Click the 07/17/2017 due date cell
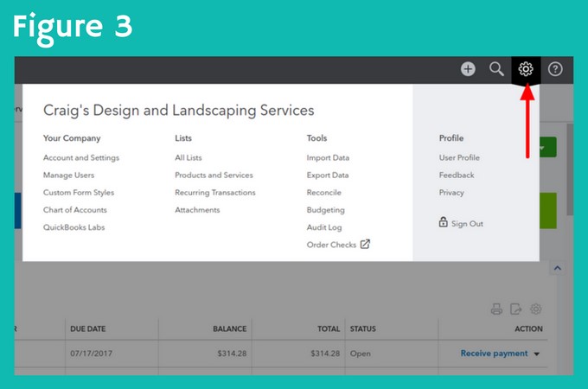588x389 pixels. click(91, 354)
